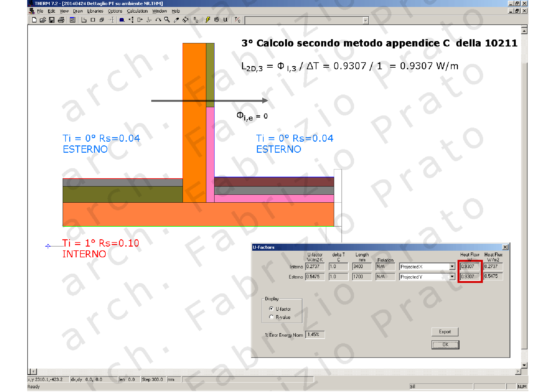Select the draw rectangle tool
The image size is (555, 392).
(x=93, y=20)
